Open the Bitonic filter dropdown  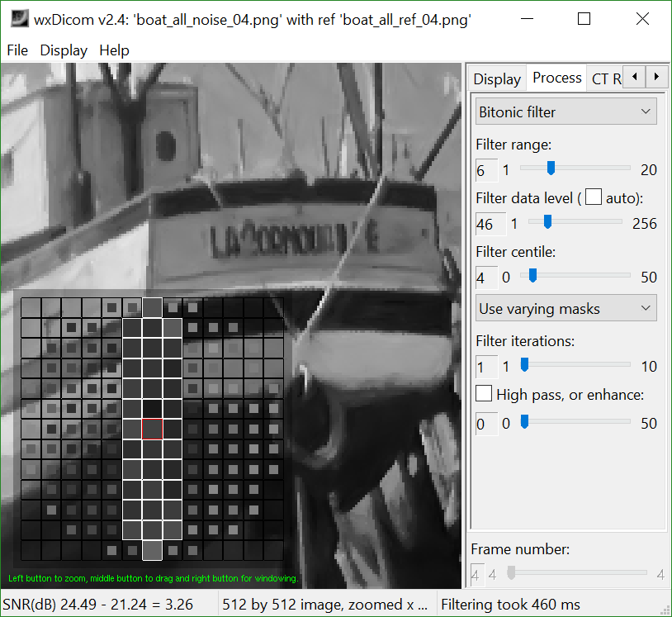point(566,112)
